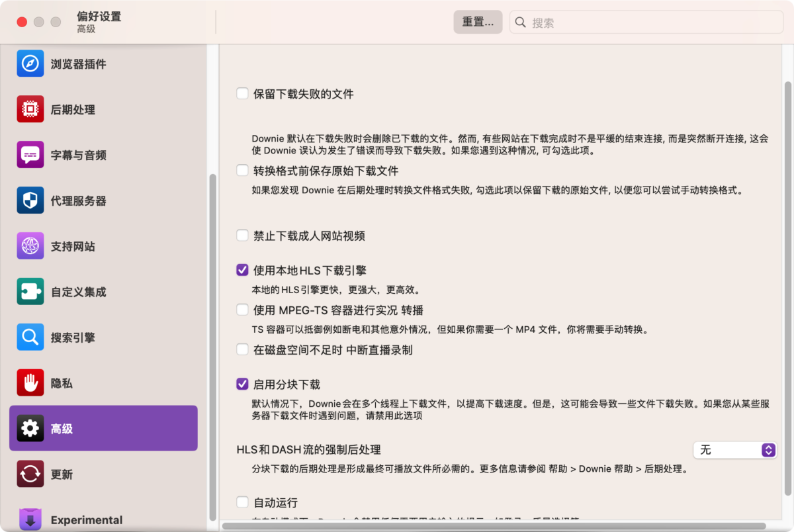Check 转换格式前保存原始下载文件
The height and width of the screenshot is (532, 794).
242,170
